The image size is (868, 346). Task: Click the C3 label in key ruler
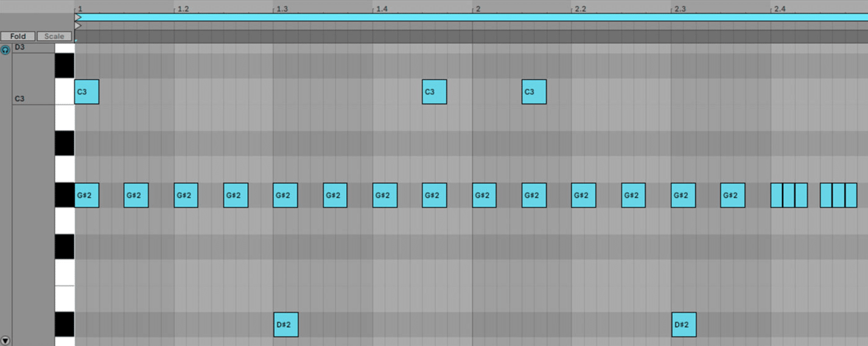(20, 98)
